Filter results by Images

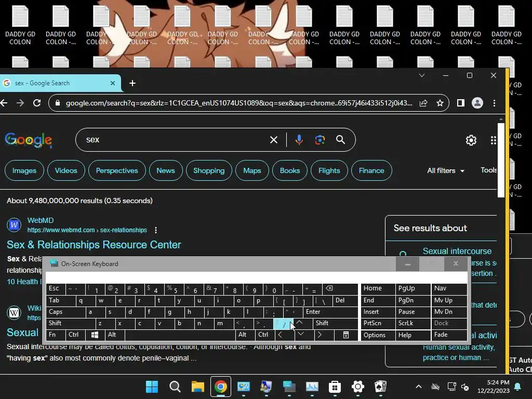(24, 170)
